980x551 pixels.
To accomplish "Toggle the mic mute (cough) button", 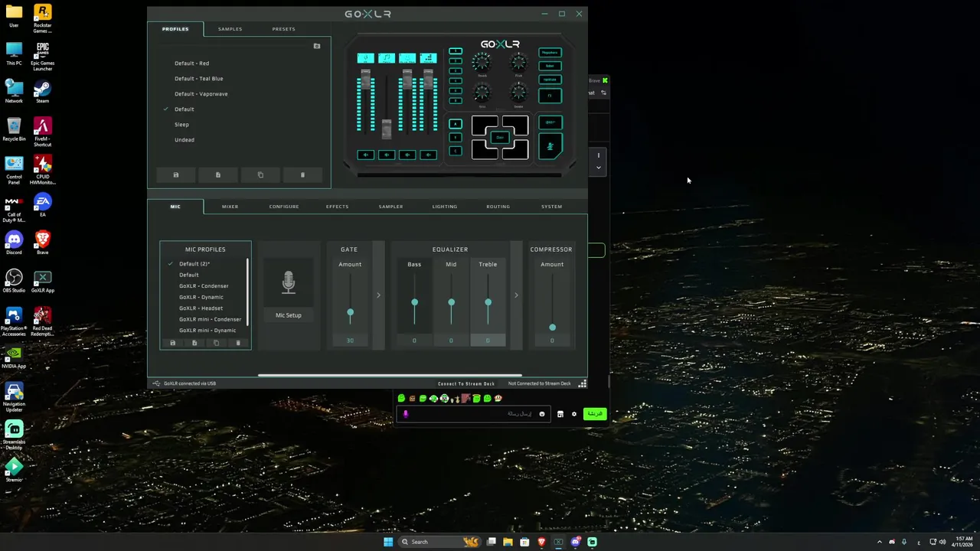I will click(550, 146).
